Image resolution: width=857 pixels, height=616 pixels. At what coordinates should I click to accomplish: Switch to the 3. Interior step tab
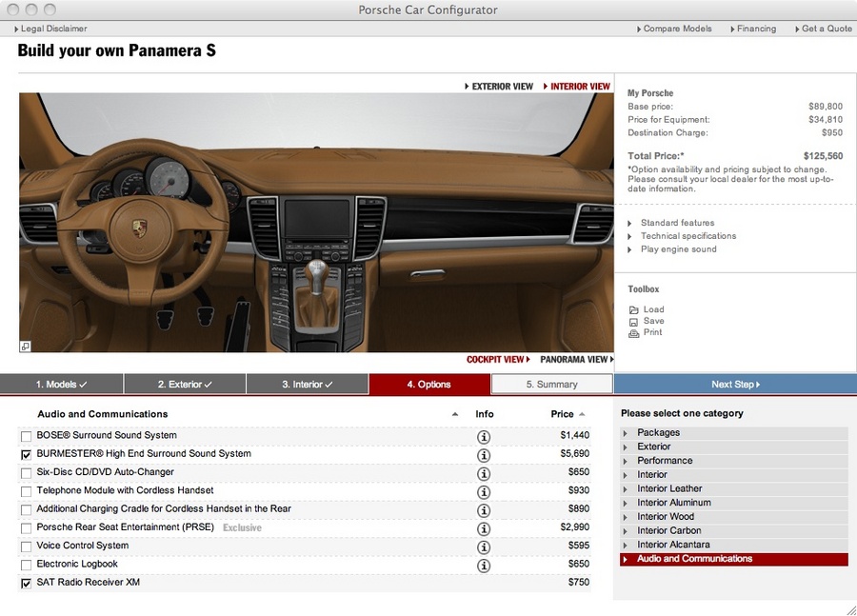click(x=308, y=385)
